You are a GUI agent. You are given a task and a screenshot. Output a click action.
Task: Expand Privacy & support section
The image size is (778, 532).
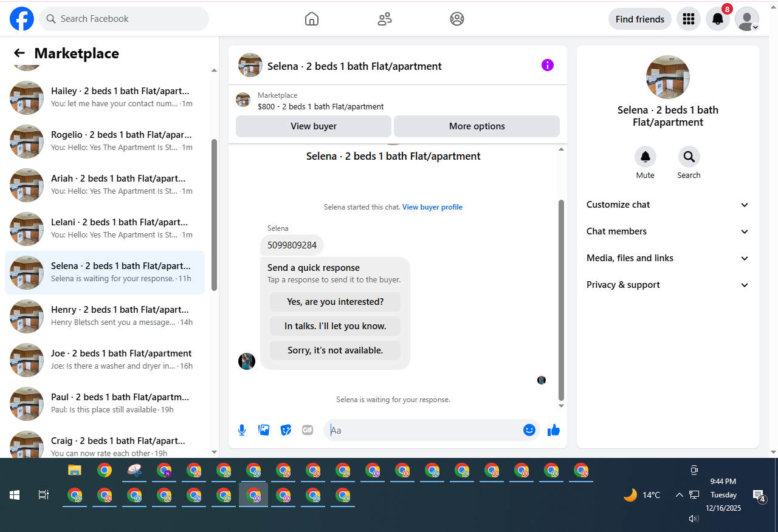668,285
